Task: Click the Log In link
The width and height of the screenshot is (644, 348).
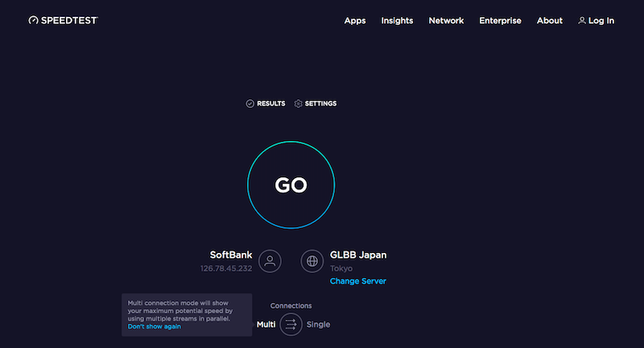Action: pos(597,21)
